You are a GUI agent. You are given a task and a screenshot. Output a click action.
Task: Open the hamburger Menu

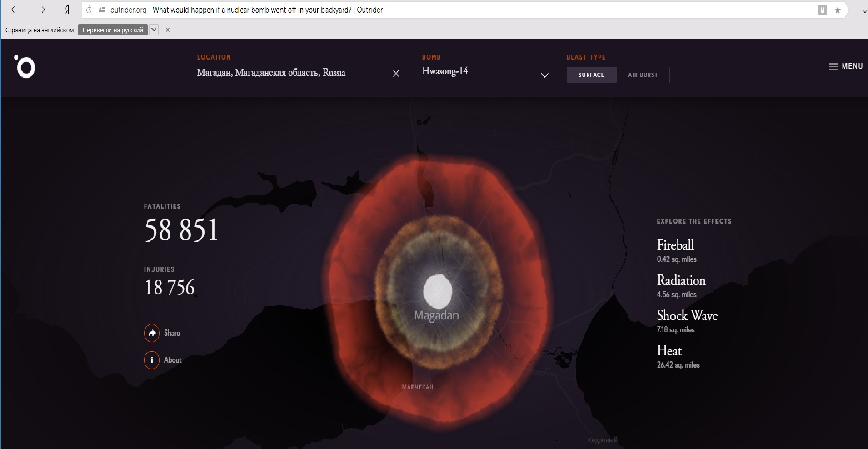pos(846,66)
